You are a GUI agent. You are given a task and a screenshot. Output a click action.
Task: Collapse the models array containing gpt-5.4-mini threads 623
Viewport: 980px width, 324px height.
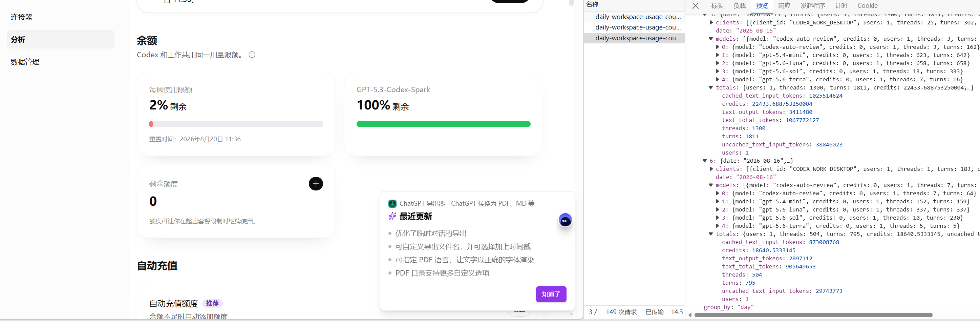711,39
